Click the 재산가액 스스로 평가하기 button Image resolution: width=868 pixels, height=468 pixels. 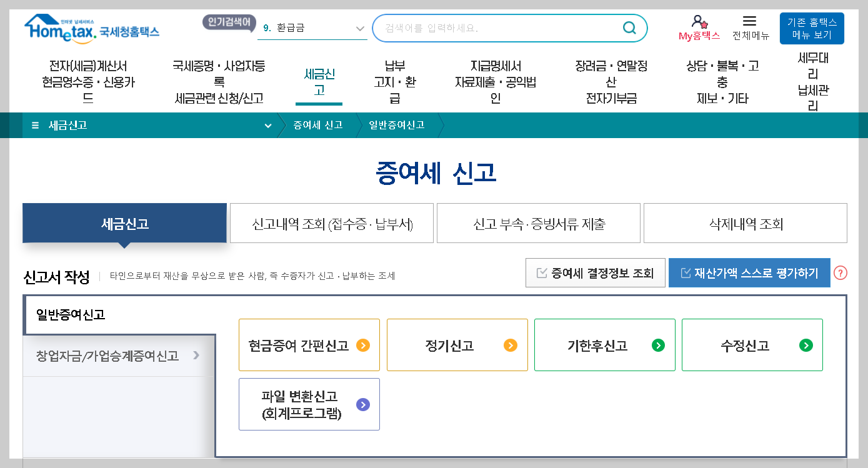749,272
